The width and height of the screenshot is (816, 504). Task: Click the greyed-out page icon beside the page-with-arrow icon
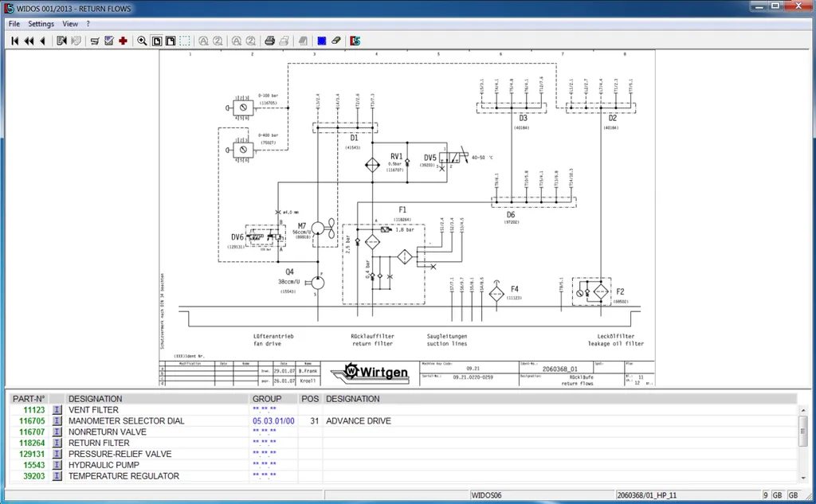click(76, 41)
